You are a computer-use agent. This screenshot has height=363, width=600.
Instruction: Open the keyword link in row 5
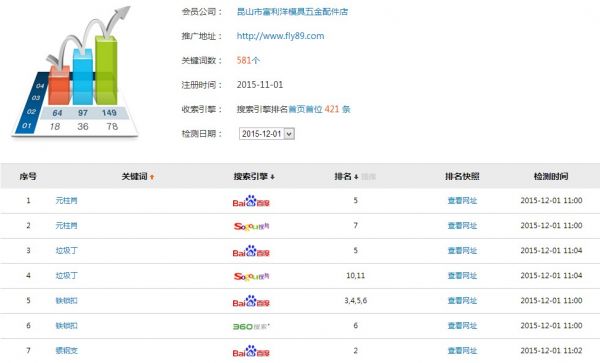click(67, 300)
